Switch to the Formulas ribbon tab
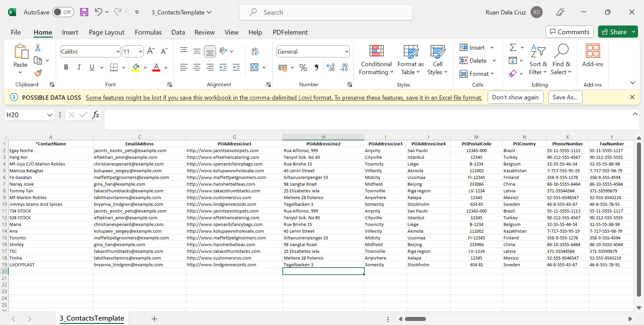This screenshot has width=644, height=325. coord(148,32)
